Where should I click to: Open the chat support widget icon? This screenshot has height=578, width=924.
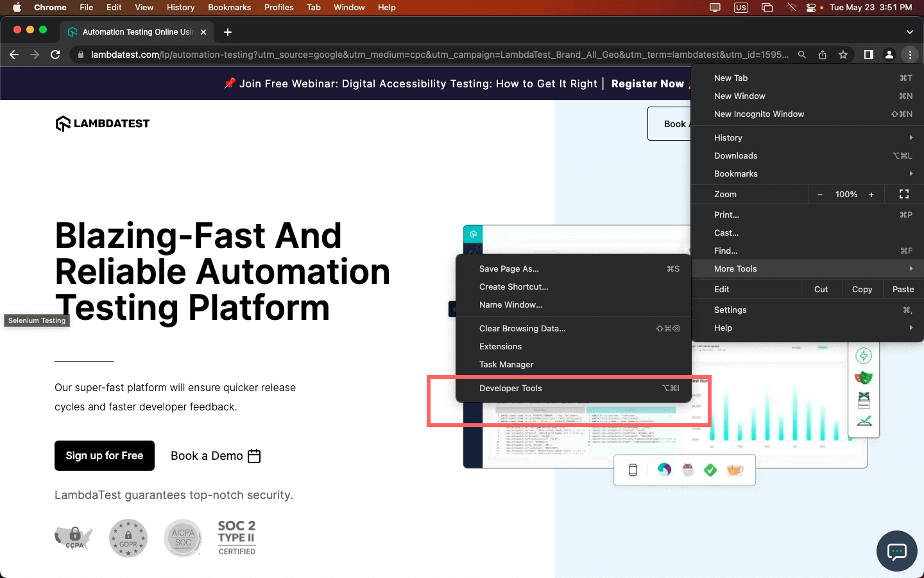point(896,551)
